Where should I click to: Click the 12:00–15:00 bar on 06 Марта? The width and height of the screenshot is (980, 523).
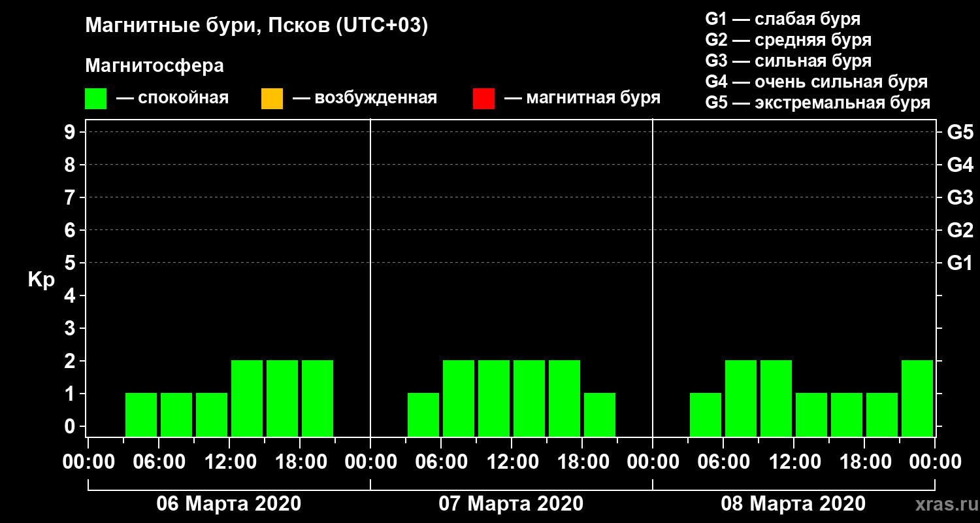[247, 398]
